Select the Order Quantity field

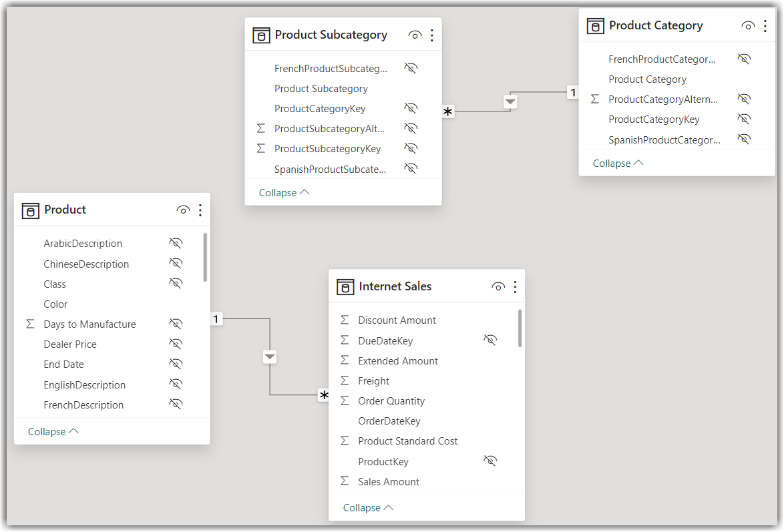(391, 401)
